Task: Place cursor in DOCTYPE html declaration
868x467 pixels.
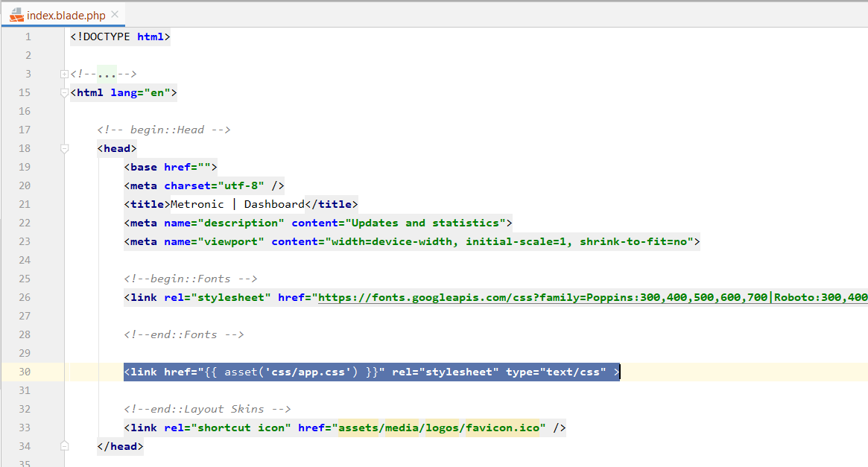Action: [120, 36]
